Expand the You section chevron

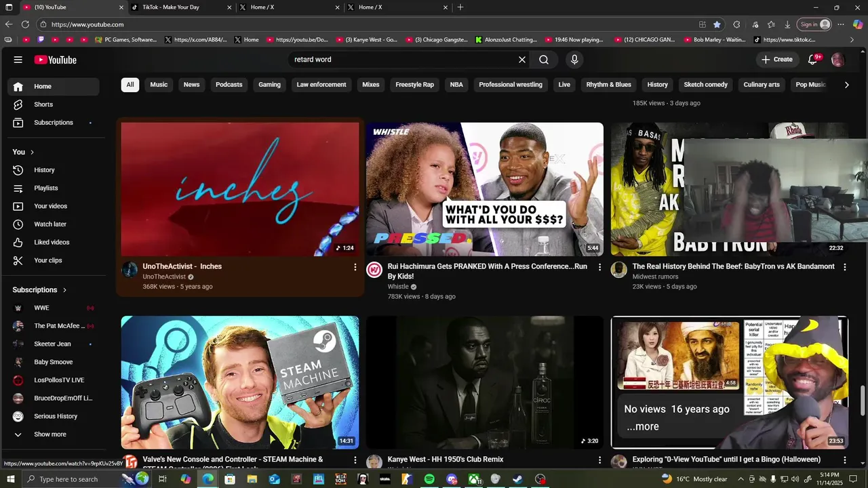(x=32, y=152)
